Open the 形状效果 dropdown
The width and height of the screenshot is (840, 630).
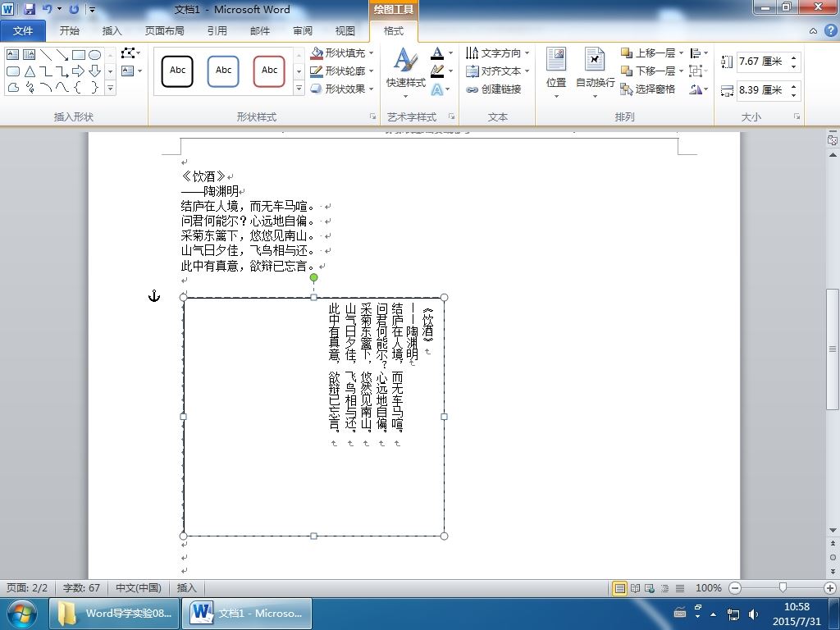(x=342, y=89)
